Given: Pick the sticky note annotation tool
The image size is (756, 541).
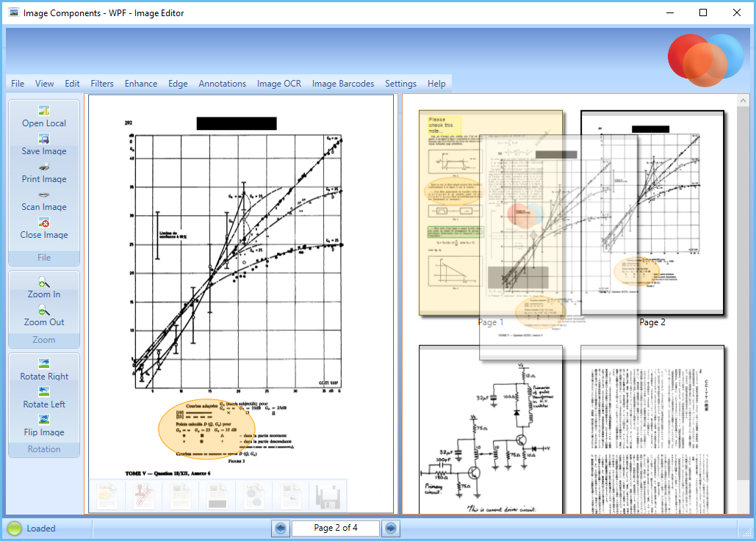Looking at the screenshot, I should 107,496.
